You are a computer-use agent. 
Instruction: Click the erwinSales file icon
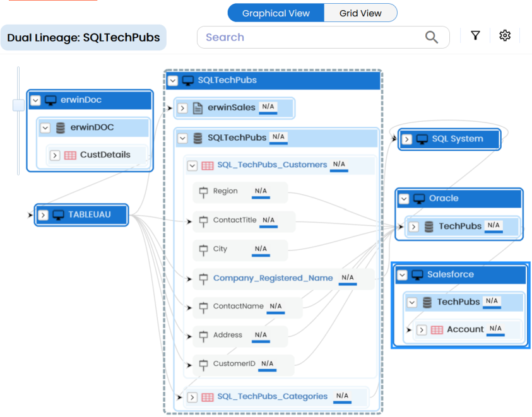(198, 108)
